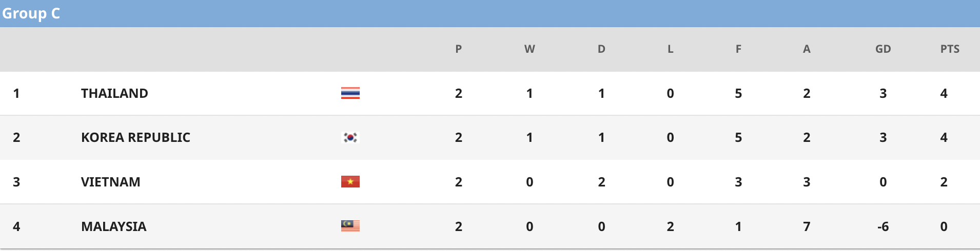
Task: Click the PTS column header
Action: tap(950, 49)
